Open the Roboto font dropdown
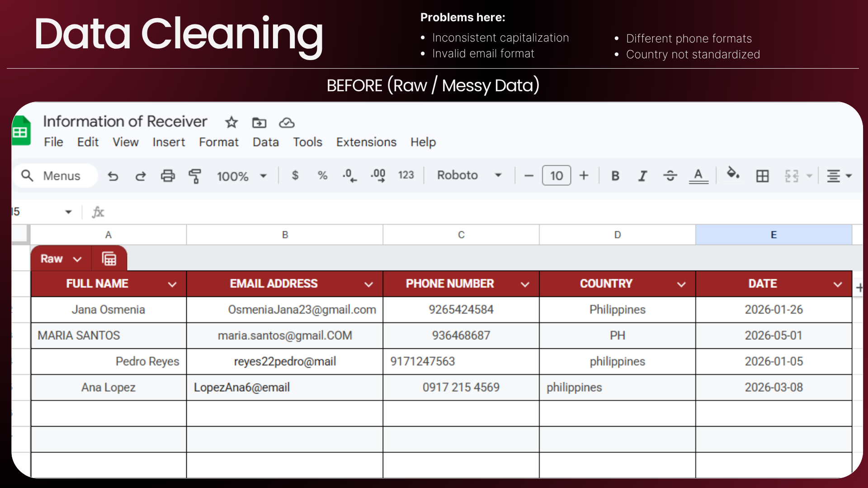 470,175
